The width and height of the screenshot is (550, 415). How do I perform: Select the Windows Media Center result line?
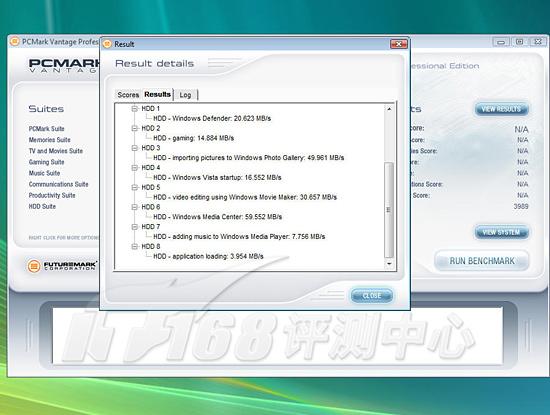217,217
